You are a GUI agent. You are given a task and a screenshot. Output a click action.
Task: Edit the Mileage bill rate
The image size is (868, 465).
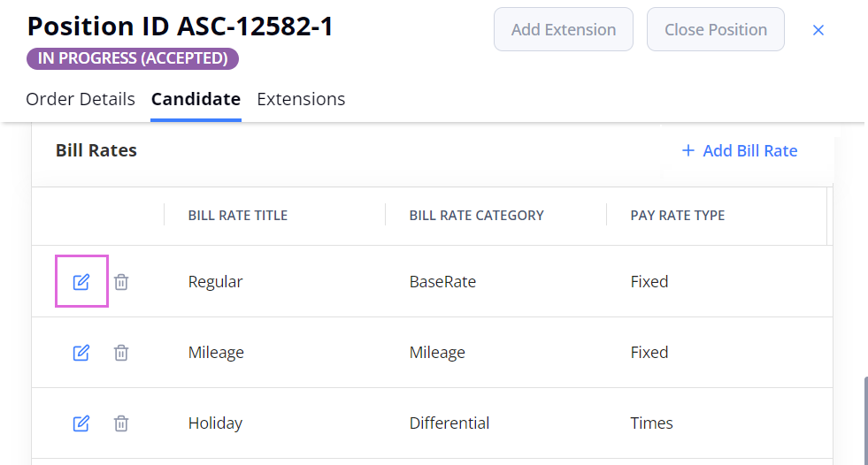click(x=81, y=353)
